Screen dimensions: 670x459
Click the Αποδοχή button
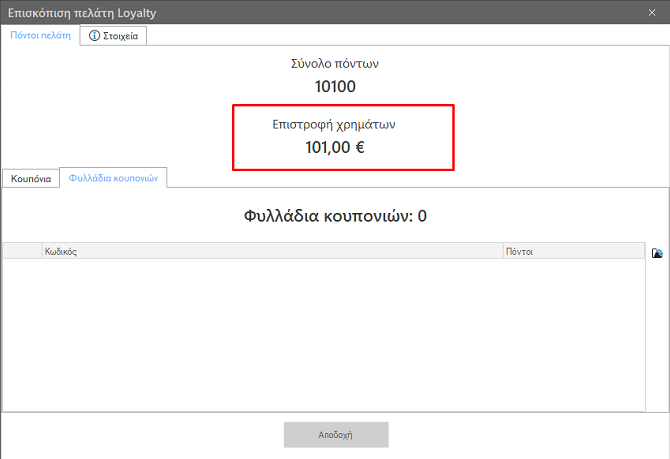(x=336, y=435)
